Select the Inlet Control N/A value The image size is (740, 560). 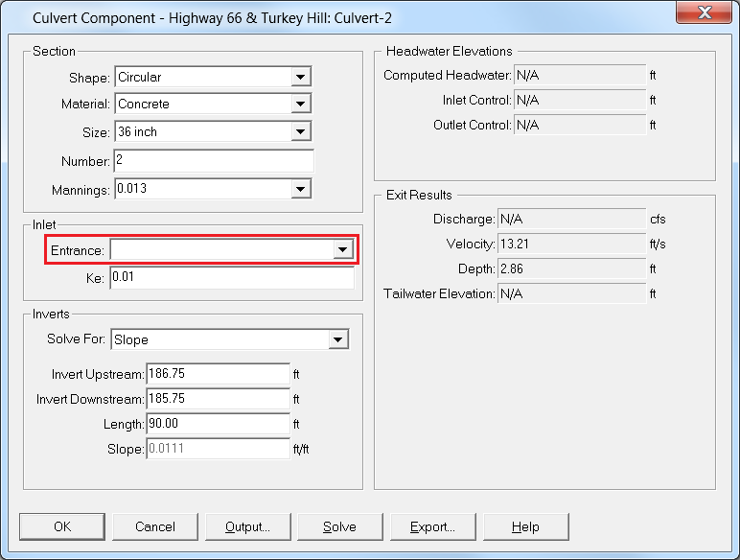pos(580,100)
